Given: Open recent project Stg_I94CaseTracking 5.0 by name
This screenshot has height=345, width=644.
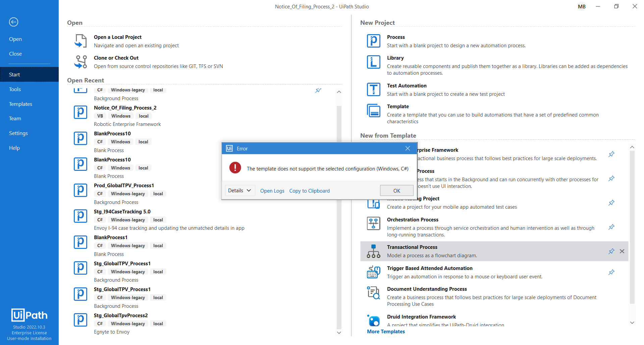Looking at the screenshot, I should (x=122, y=212).
